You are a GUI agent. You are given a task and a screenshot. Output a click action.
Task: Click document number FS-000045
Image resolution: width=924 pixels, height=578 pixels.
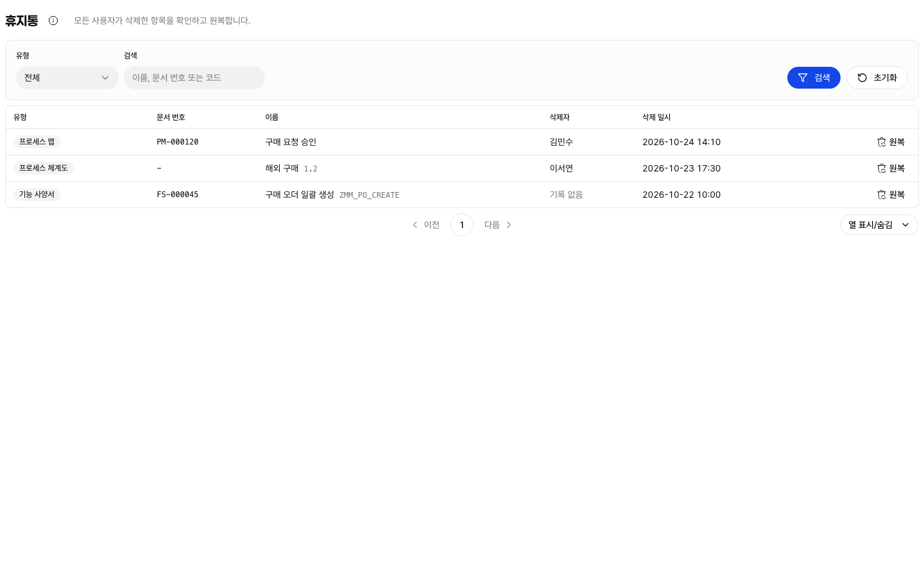[x=178, y=195]
